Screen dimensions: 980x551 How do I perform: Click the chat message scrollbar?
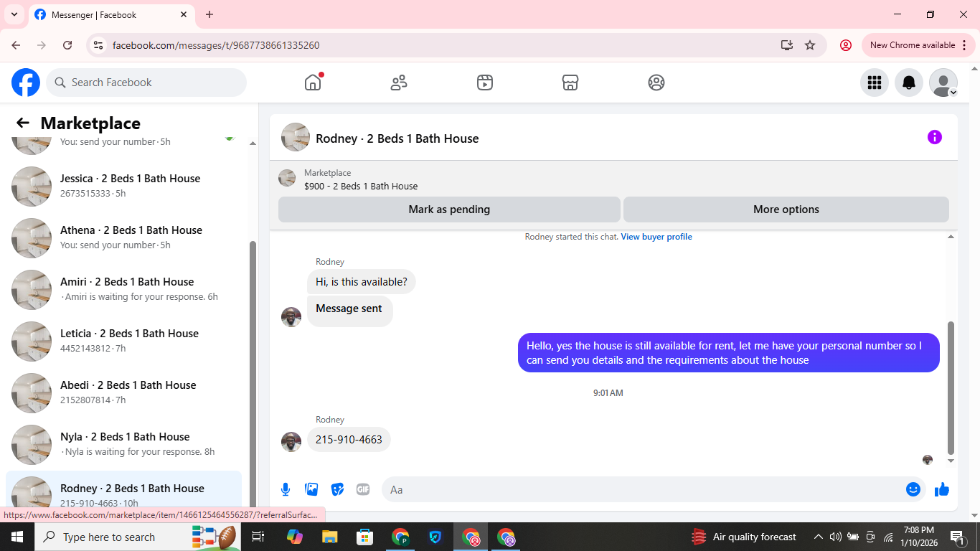pos(951,387)
